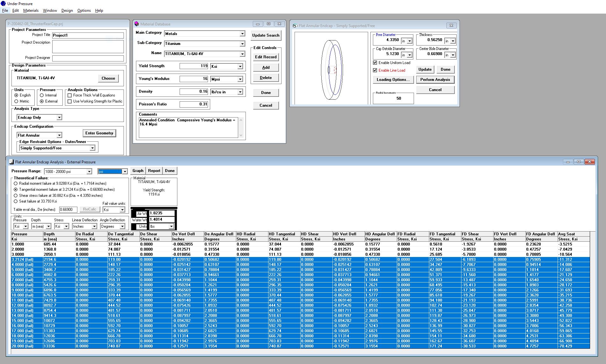
Task: Open the Window menu
Action: [x=50, y=11]
